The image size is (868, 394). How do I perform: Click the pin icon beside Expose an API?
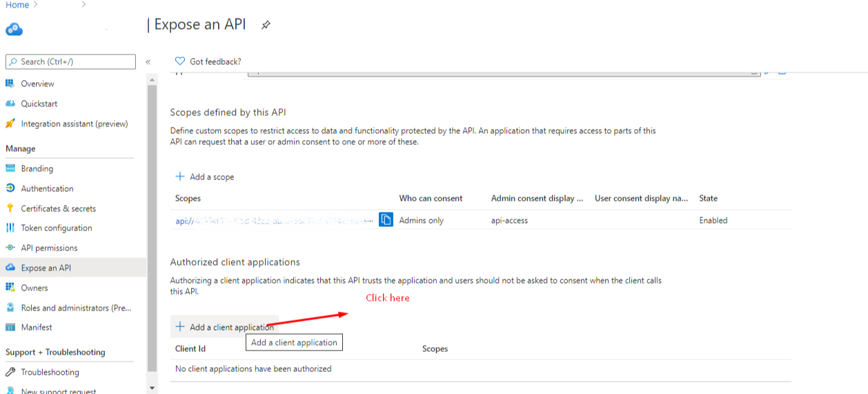(x=266, y=25)
